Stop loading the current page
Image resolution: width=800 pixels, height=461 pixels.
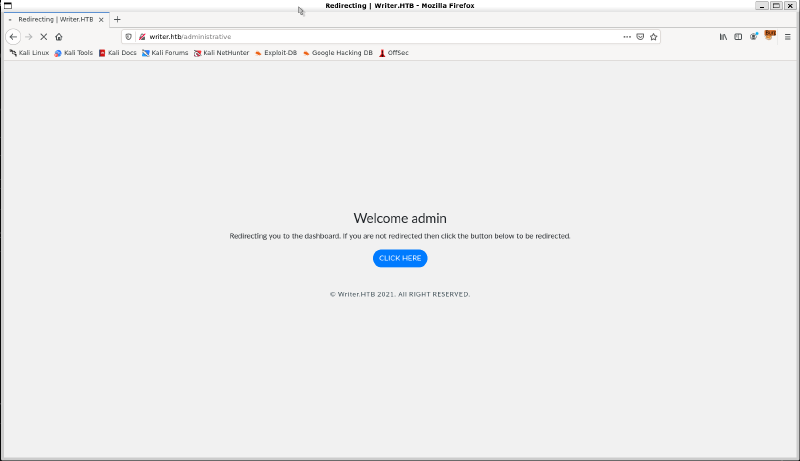pyautogui.click(x=43, y=36)
